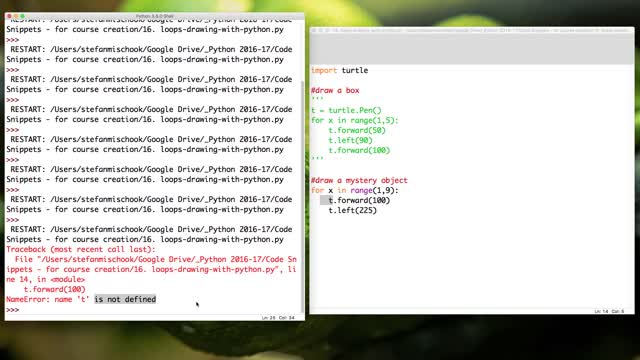
Task: Click the 't = turtle.Pen()' line
Action: 346,110
